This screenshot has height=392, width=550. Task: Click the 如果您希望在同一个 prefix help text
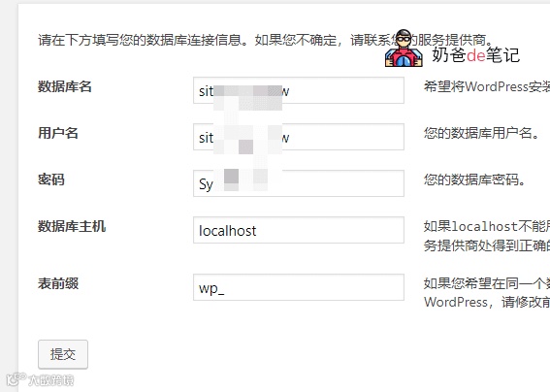pos(487,293)
